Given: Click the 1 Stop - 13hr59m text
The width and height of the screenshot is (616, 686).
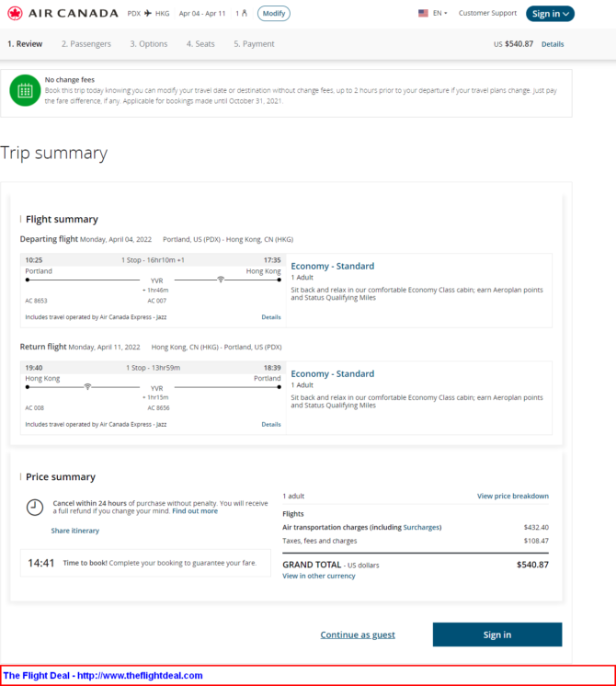Looking at the screenshot, I should tap(154, 368).
